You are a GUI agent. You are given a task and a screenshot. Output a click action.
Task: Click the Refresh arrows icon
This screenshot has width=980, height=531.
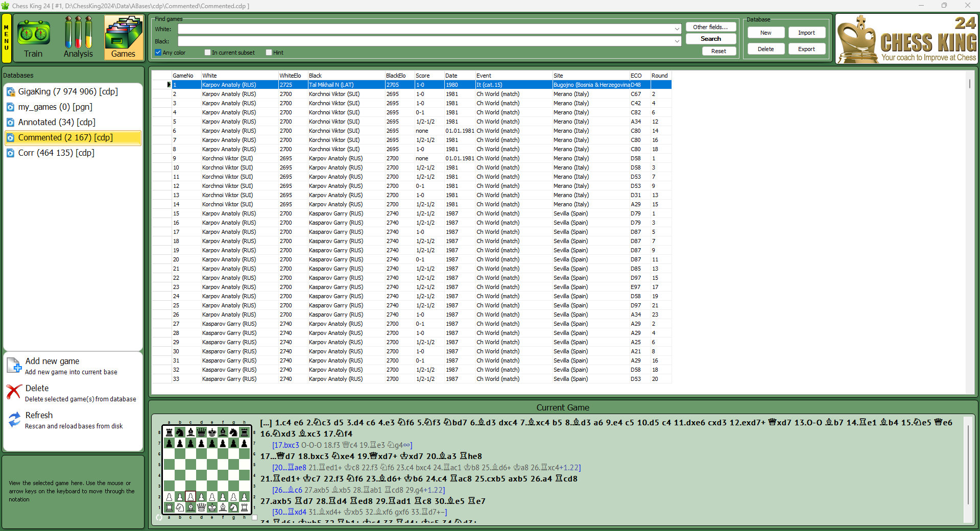(14, 419)
